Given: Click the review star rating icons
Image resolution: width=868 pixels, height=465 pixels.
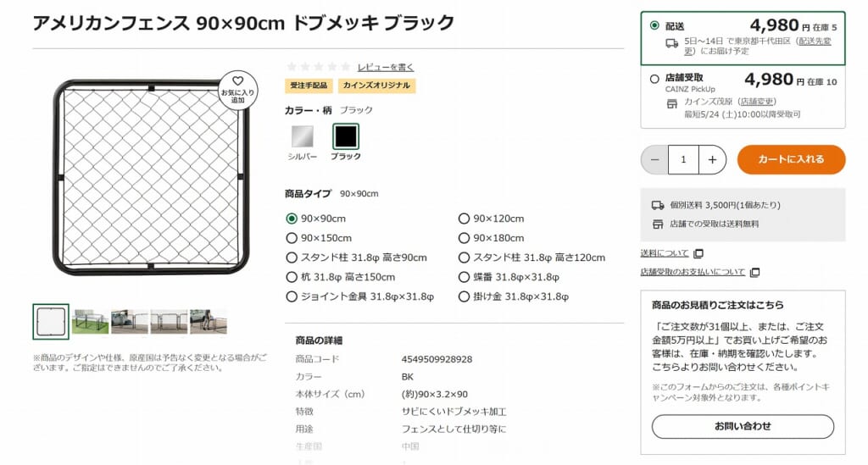Looking at the screenshot, I should tap(318, 67).
